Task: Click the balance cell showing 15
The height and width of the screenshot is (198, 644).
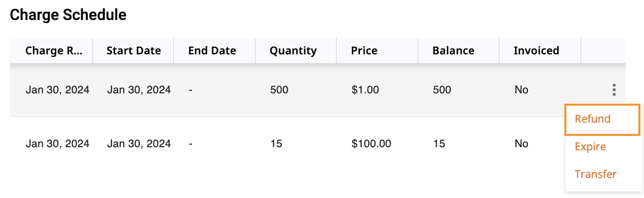Action: point(439,144)
